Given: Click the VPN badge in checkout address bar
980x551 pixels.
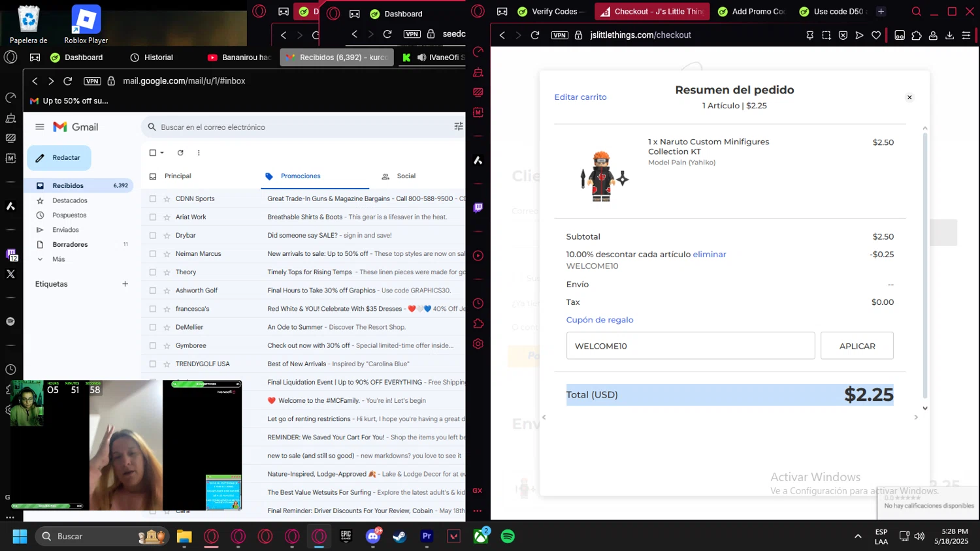Looking at the screenshot, I should 560,35.
